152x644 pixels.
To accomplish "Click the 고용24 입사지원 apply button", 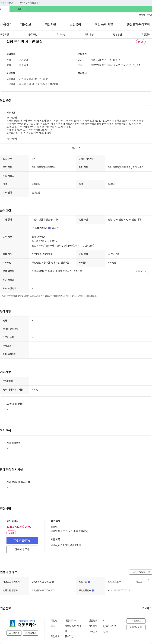I will 22,540.
